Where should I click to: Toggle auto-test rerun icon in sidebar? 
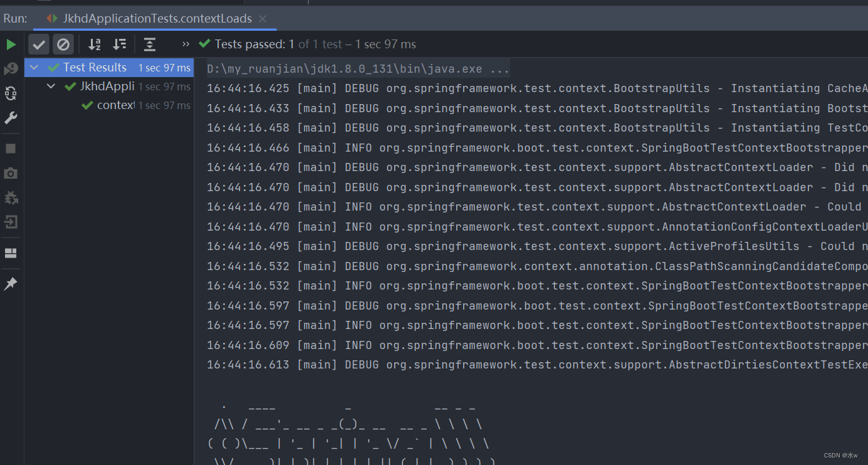coord(11,93)
